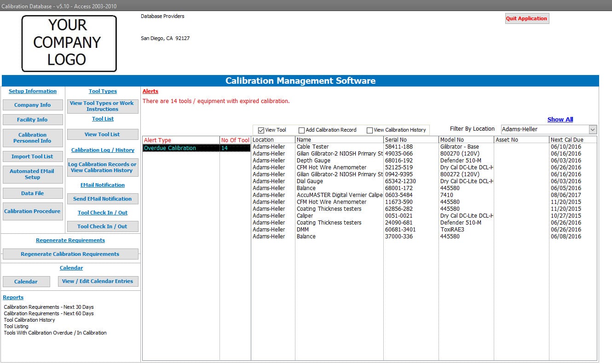The width and height of the screenshot is (612, 364).
Task: Click Regenerate Requirements heading
Action: [70, 240]
